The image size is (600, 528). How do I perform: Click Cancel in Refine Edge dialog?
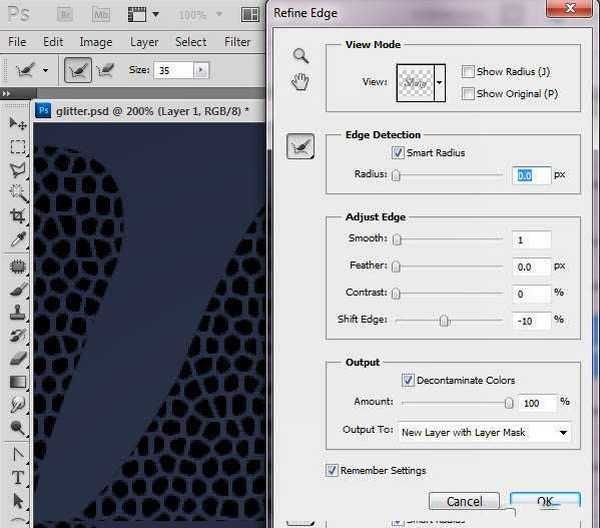pos(464,501)
